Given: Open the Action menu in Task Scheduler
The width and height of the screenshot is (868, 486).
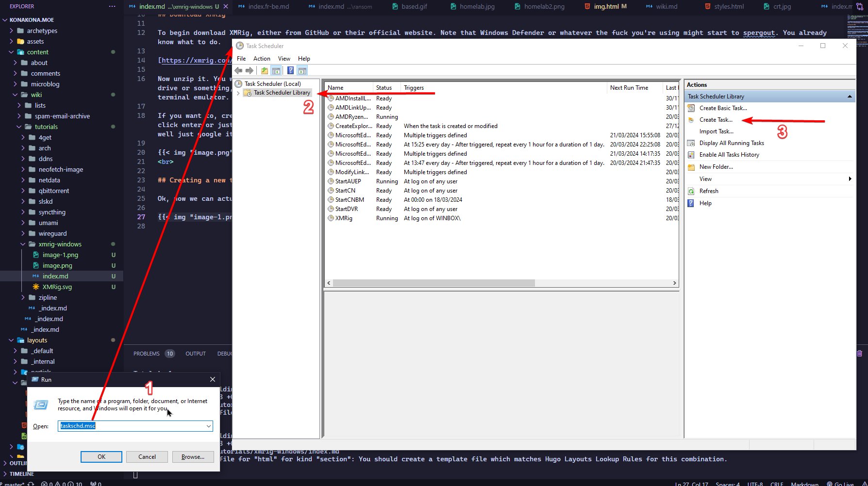Looking at the screenshot, I should coord(262,59).
